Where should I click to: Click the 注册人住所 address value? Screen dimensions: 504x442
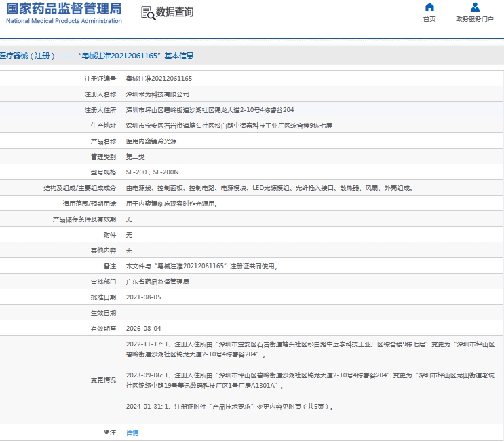(210, 110)
